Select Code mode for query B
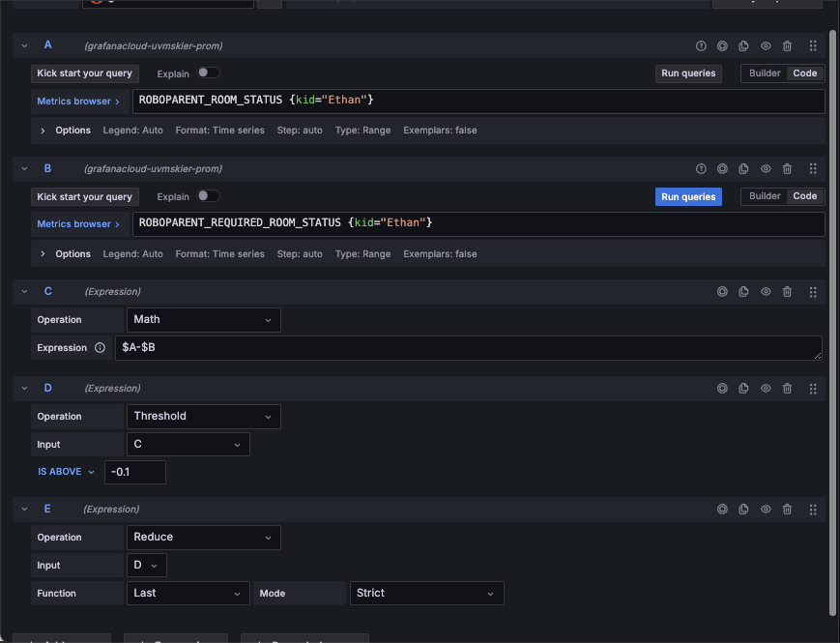The image size is (840, 643). (805, 196)
